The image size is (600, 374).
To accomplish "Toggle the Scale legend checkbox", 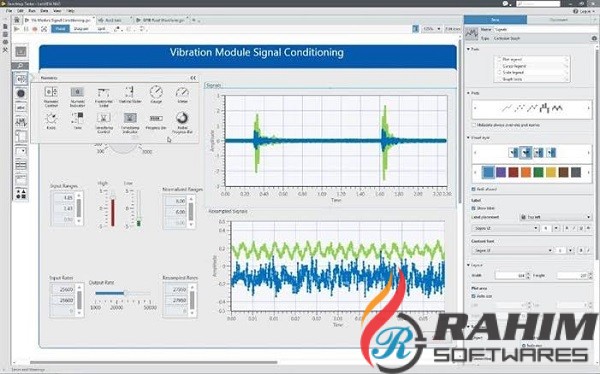I will coord(499,72).
